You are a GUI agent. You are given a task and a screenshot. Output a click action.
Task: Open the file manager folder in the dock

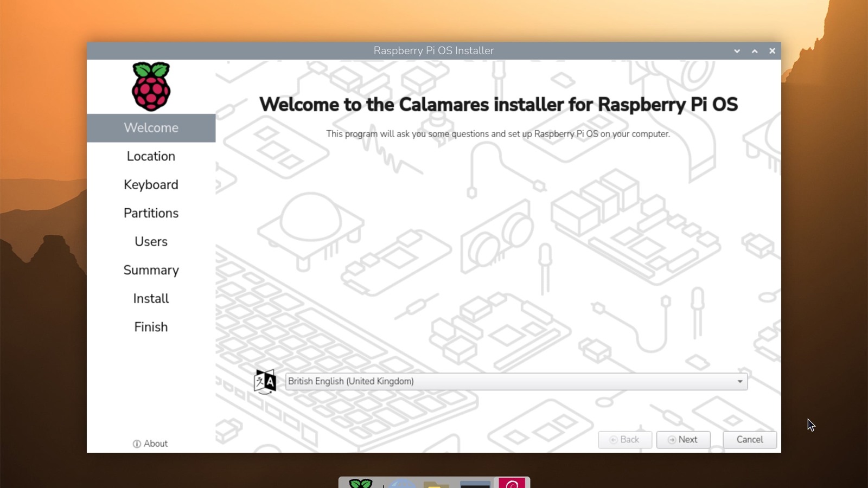click(x=436, y=484)
